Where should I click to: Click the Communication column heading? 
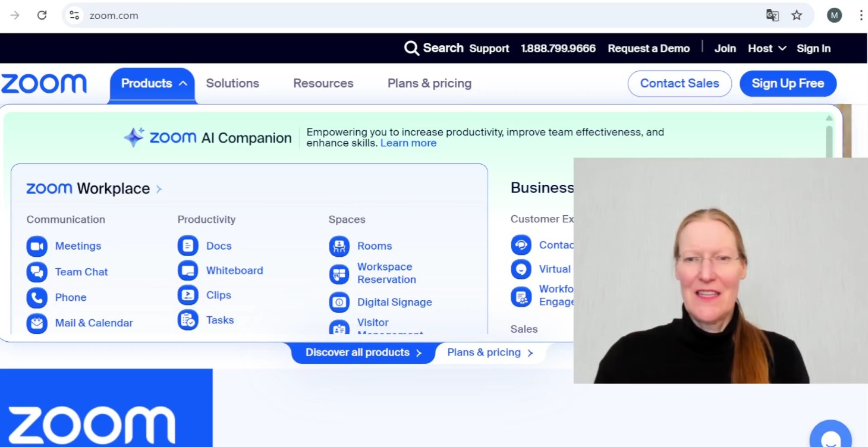pyautogui.click(x=66, y=219)
